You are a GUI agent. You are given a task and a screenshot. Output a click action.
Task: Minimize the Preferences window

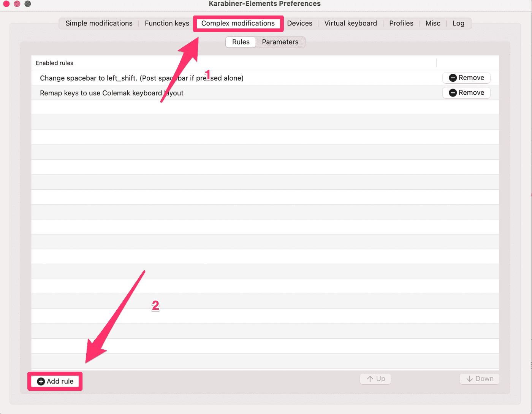click(17, 4)
